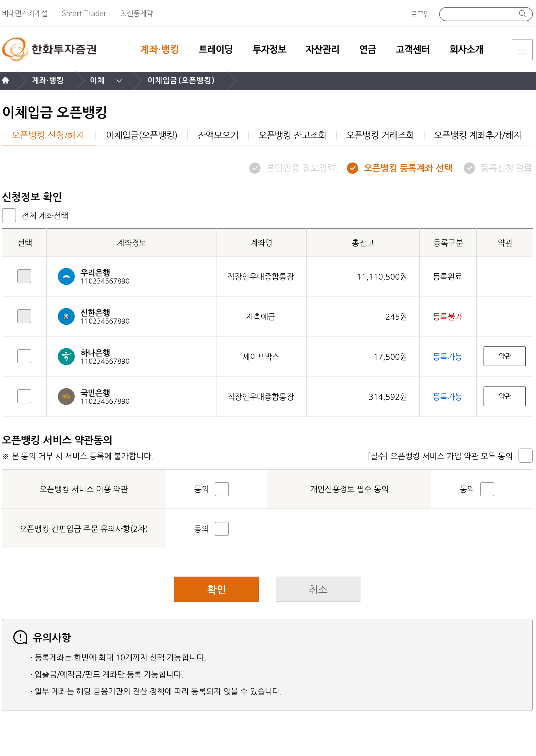Check the agree-to-all 오픈뱅킹 약관 checkbox
Viewport: 536px width, 756px height.
click(x=526, y=456)
